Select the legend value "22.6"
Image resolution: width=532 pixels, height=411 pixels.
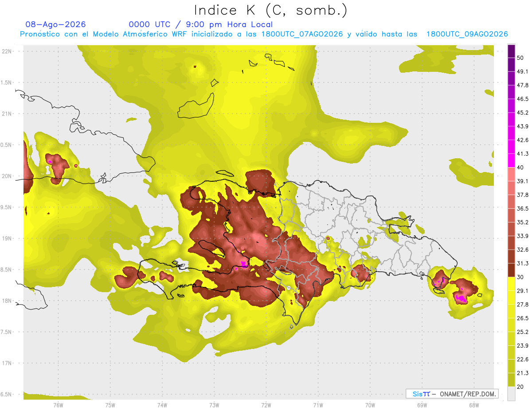tap(522, 359)
